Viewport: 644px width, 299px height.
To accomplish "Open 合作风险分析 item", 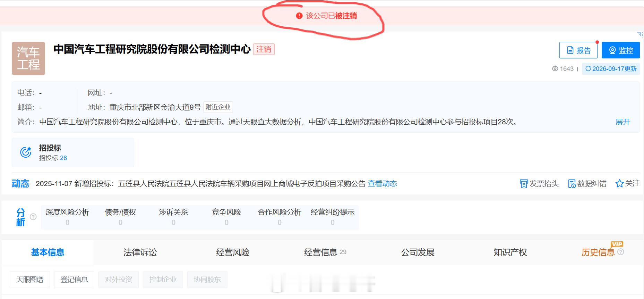I will point(280,217).
